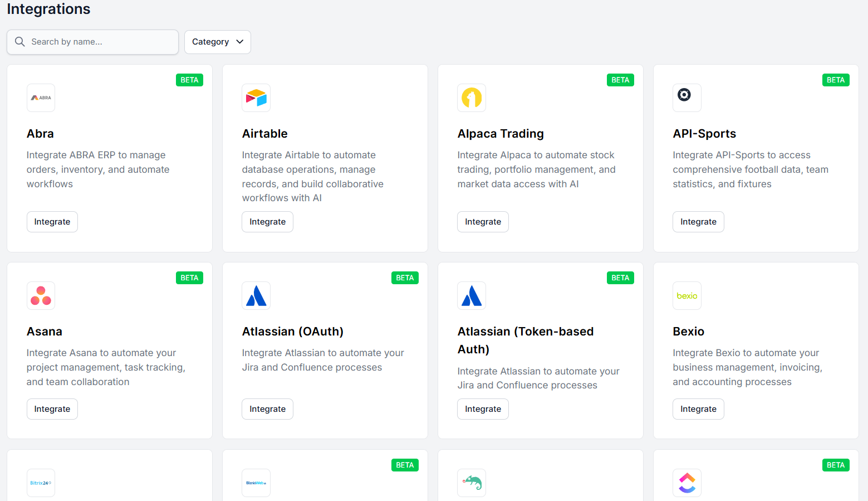Click the BETA badge on Asana card
This screenshot has width=868, height=501.
pos(189,278)
